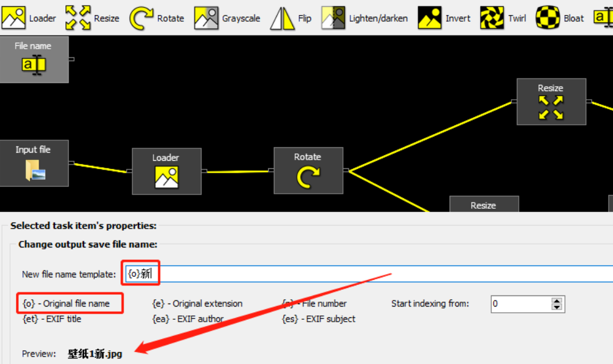The width and height of the screenshot is (613, 364).
Task: Click the New file name template label
Action: (69, 274)
